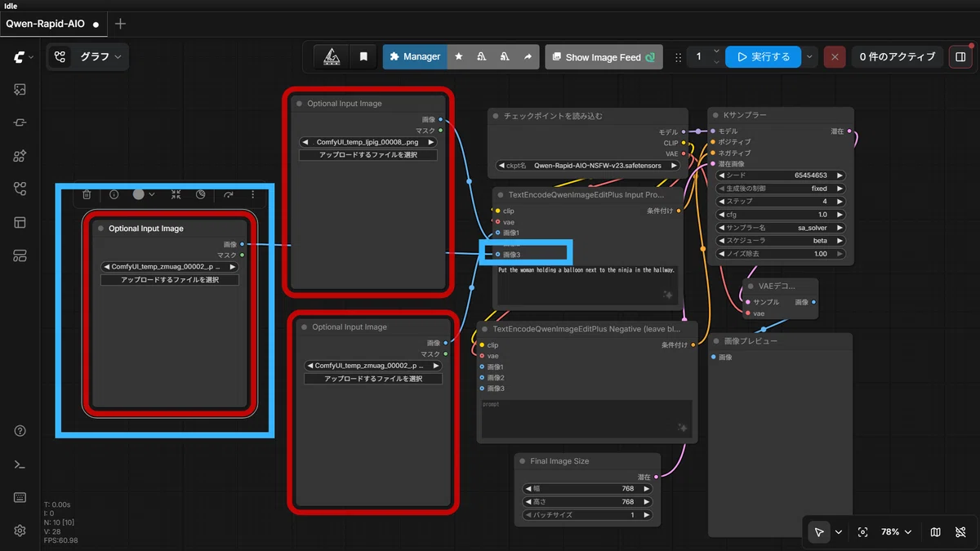Viewport: 980px width, 551px height.
Task: Open more options three-dot menu
Action: 253,194
